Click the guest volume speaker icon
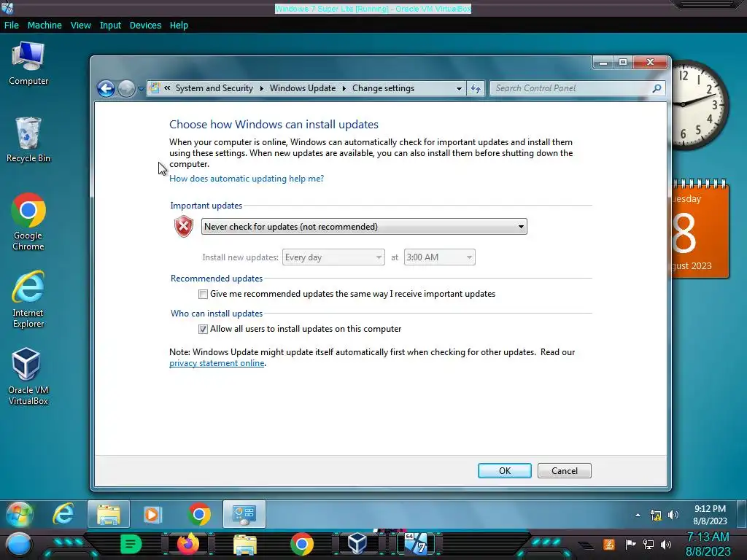Viewport: 747px width, 560px height. point(673,515)
